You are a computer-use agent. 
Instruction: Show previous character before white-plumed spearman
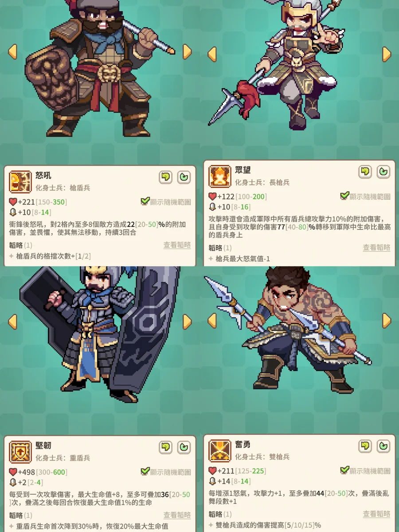pos(212,54)
